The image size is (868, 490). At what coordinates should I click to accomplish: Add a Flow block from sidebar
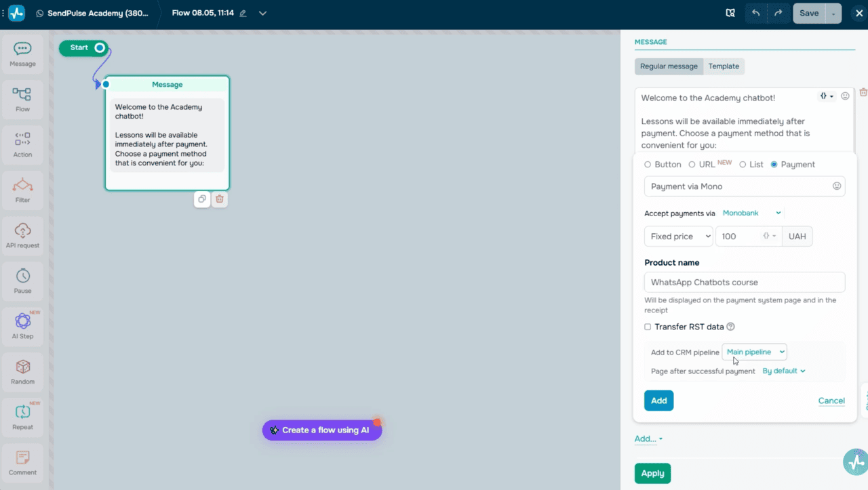(x=22, y=100)
